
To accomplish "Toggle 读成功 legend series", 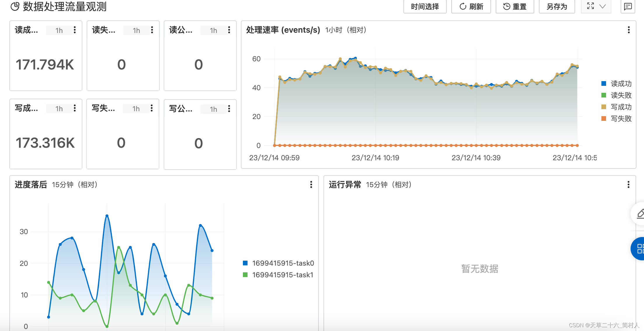I will click(x=617, y=84).
